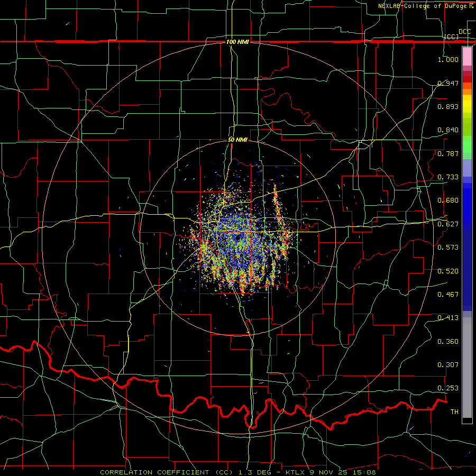Screen dimensions: 476x476
Task: Click the 0.253 scale value
Action: pyautogui.click(x=448, y=388)
